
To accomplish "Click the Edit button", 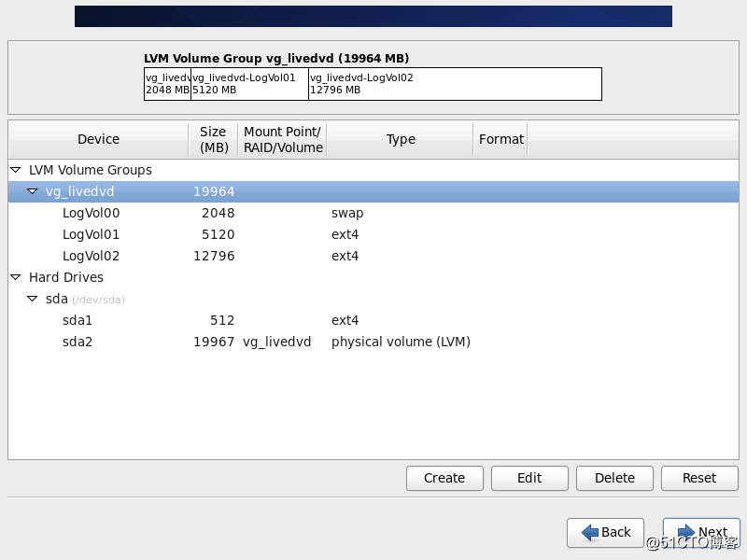I will 529,478.
